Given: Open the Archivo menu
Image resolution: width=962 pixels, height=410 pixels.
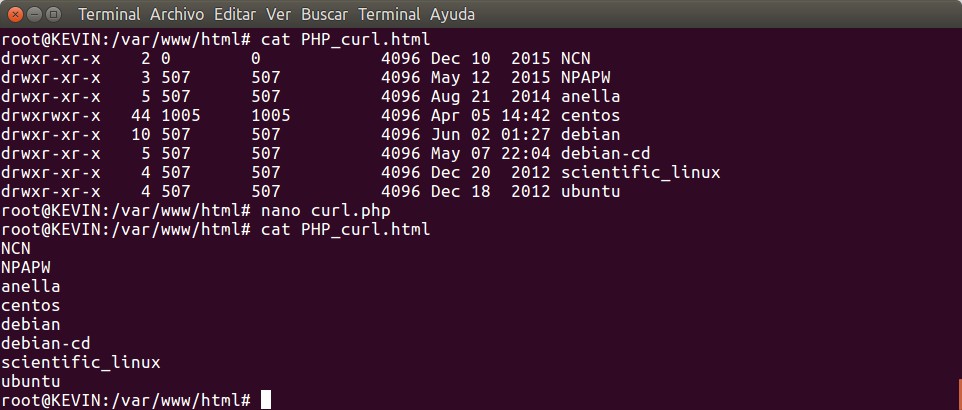Looking at the screenshot, I should 177,15.
